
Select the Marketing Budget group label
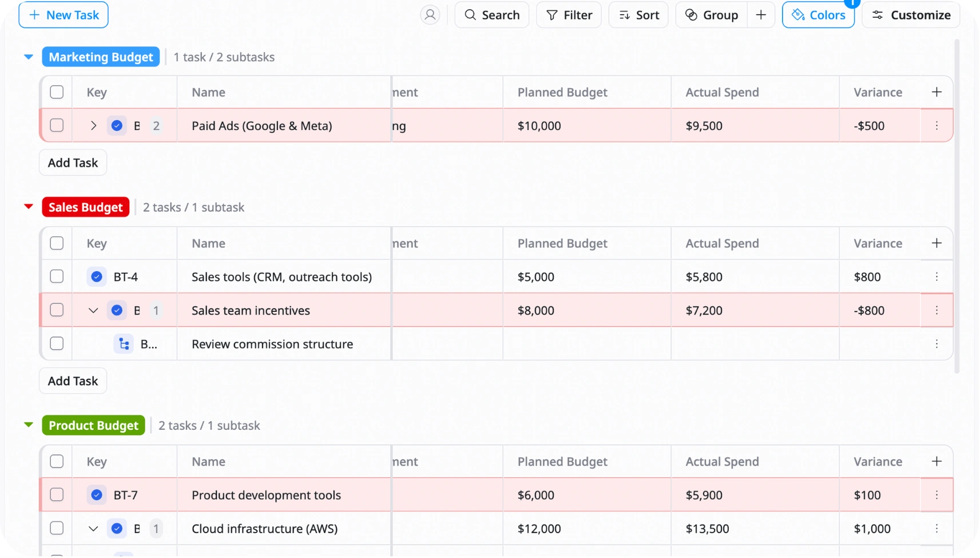pos(101,57)
